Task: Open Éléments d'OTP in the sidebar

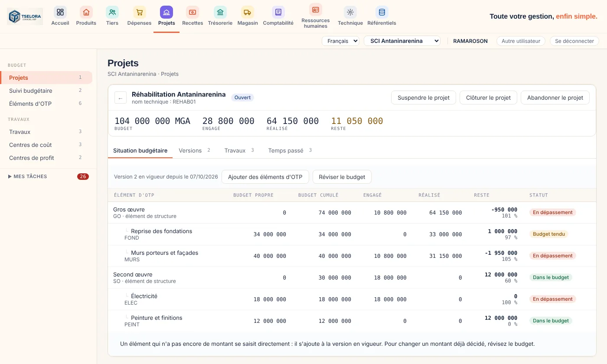Action: click(46, 104)
